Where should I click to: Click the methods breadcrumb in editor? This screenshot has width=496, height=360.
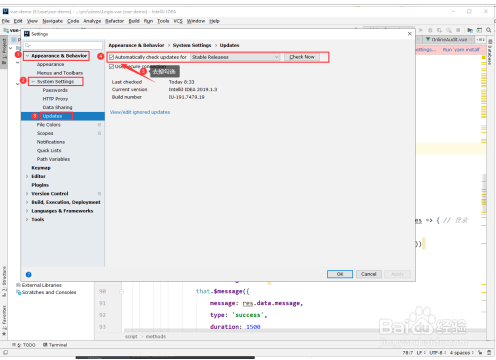(x=156, y=337)
